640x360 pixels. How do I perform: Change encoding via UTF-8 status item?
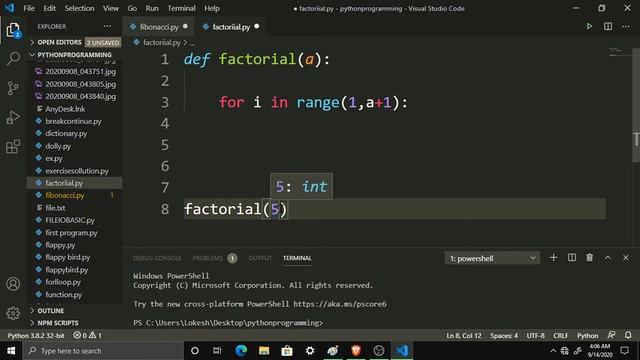coord(536,336)
